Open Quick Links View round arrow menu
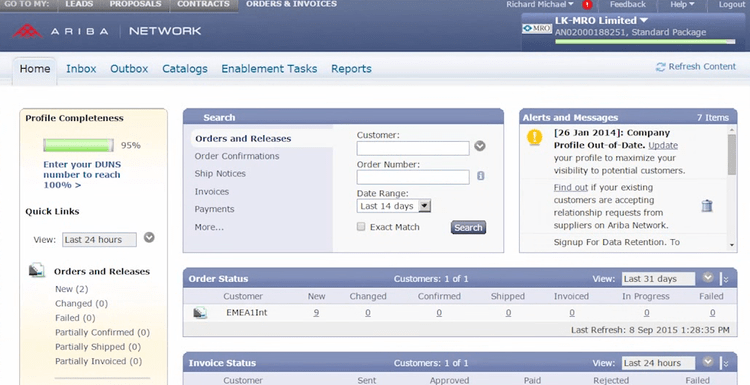This screenshot has height=385, width=750. click(x=149, y=237)
